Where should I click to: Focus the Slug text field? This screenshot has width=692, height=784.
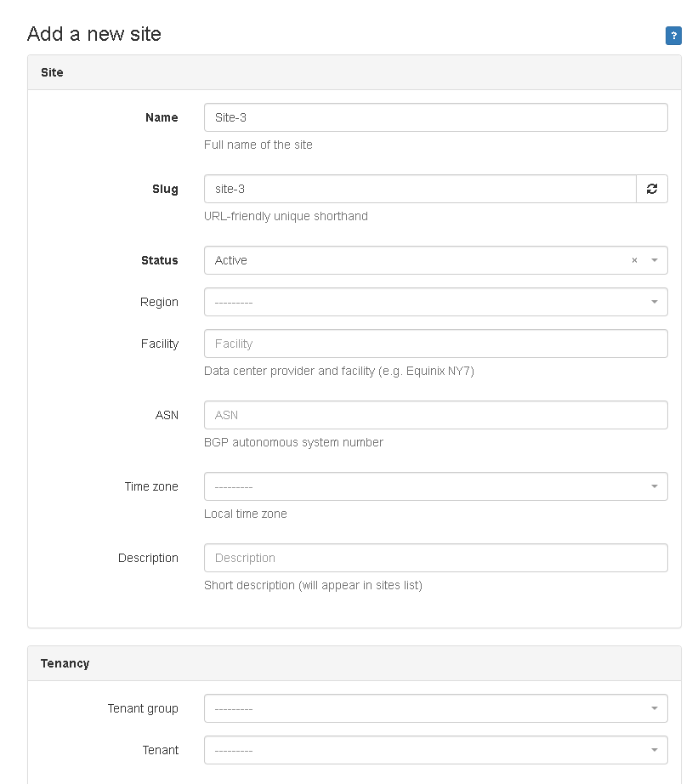tap(420, 189)
